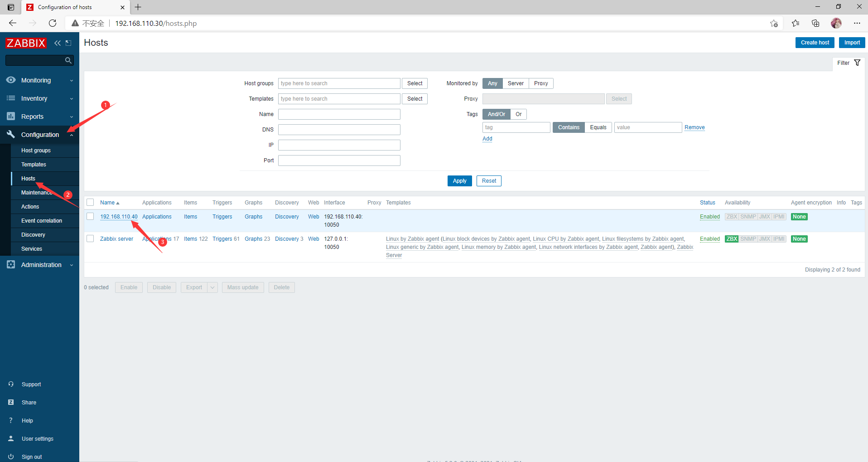Open Event correlation submenu item
The image size is (868, 462).
point(42,221)
